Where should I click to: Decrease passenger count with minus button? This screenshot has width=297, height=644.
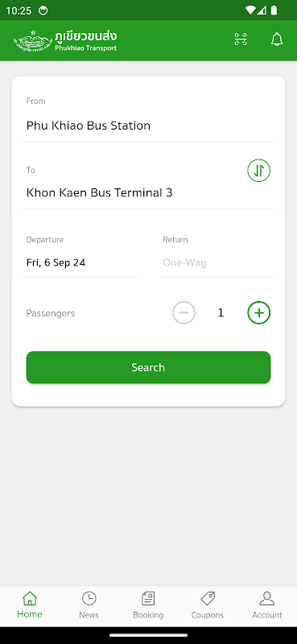(x=184, y=313)
